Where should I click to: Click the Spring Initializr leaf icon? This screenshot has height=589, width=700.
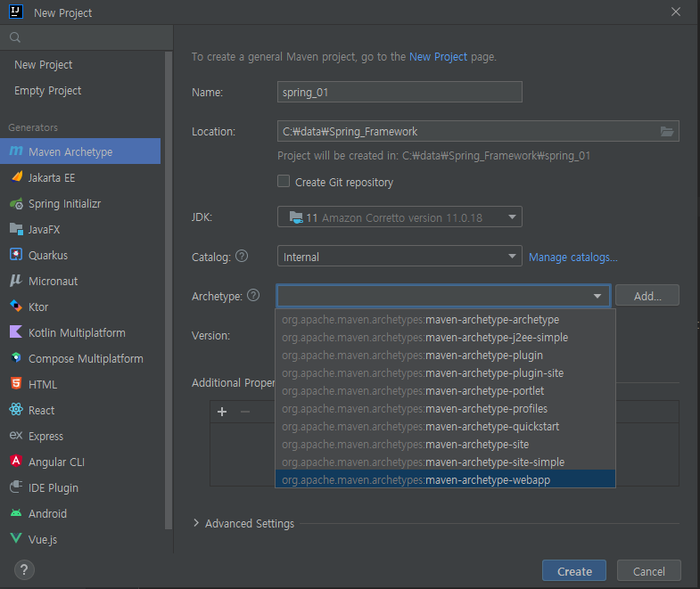coord(17,203)
